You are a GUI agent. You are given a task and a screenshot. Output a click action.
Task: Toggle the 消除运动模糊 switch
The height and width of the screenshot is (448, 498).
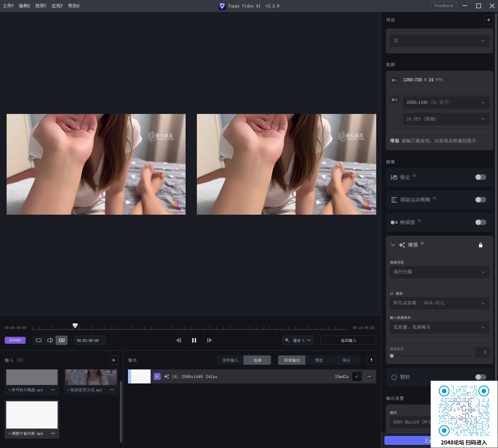tap(480, 200)
